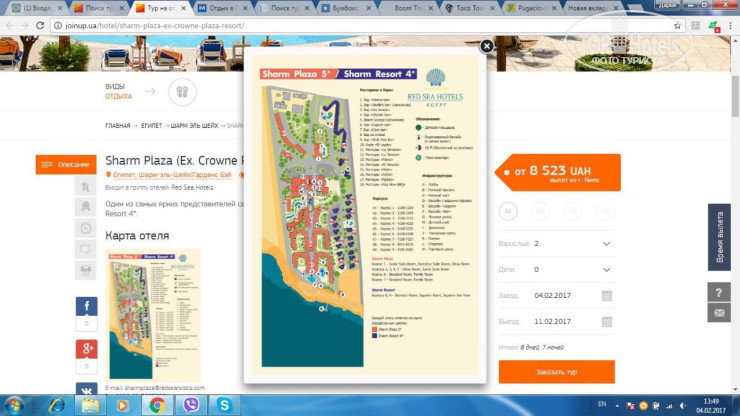Screen dimensions: 740x416
Task: Open calendar for check-out date 11.02.2017
Action: [606, 322]
